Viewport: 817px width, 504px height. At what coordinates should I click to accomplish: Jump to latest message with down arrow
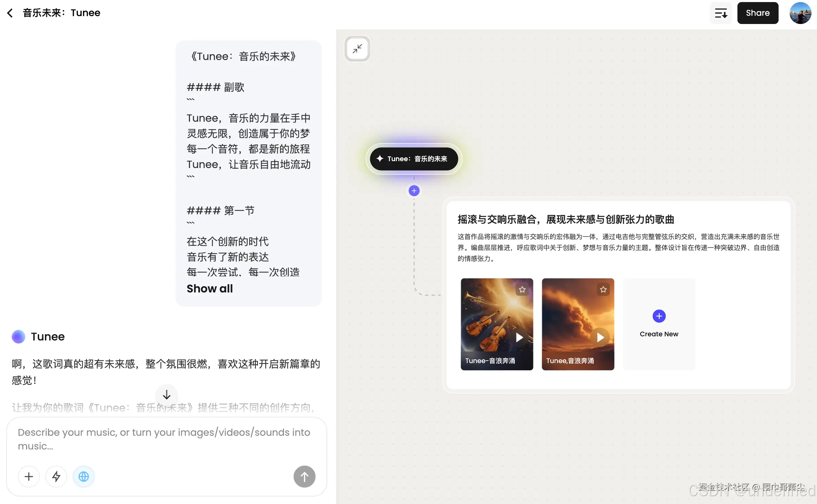(167, 395)
